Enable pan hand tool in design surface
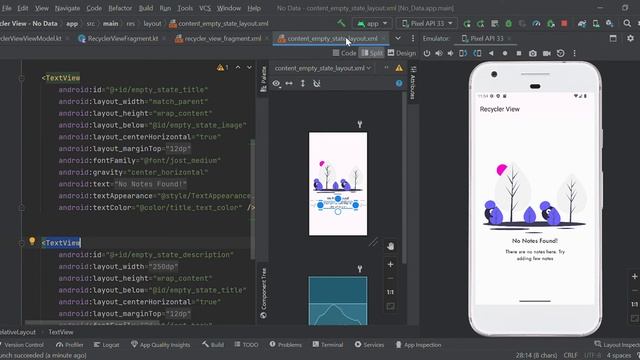This screenshot has width=640, height=360. point(390,246)
